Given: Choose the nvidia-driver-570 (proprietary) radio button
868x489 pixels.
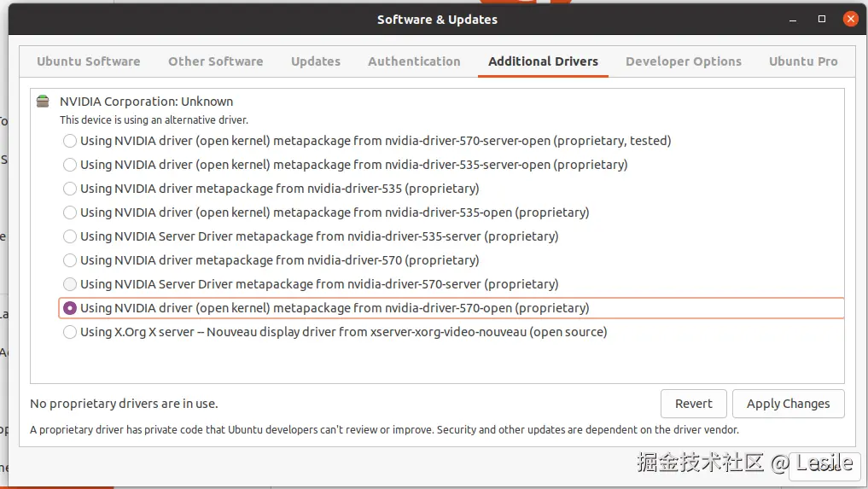Looking at the screenshot, I should pyautogui.click(x=70, y=260).
